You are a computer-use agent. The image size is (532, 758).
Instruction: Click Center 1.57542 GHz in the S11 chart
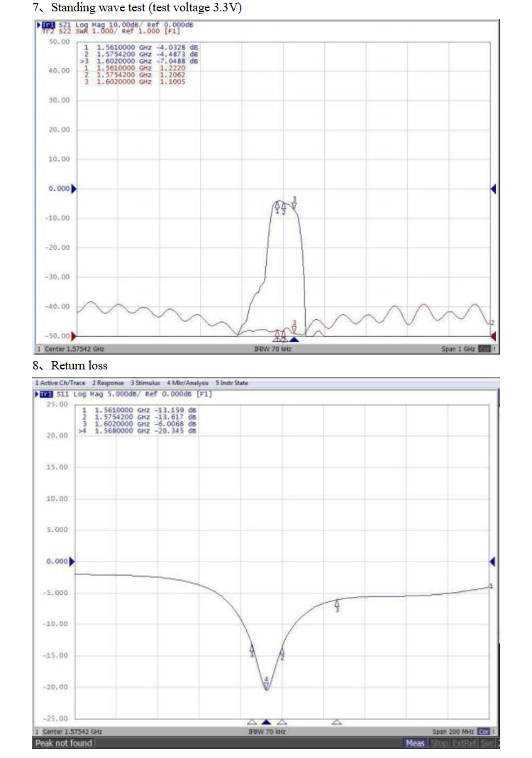click(x=72, y=732)
